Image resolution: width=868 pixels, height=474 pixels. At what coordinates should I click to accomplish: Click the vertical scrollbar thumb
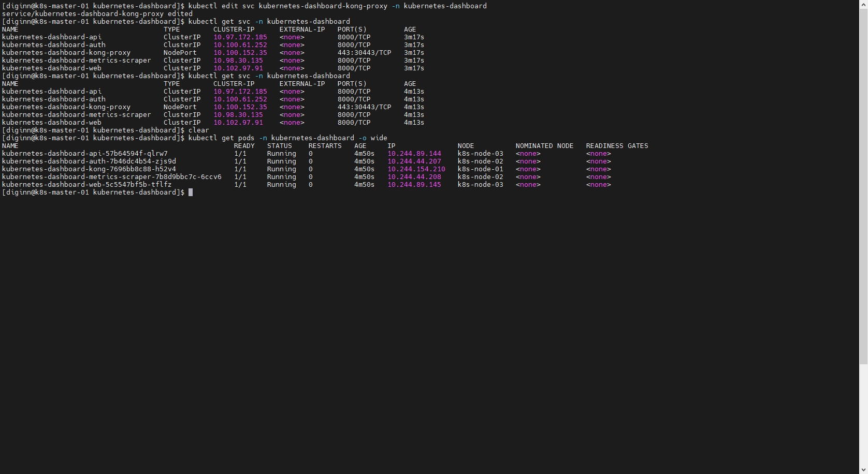coord(863,186)
